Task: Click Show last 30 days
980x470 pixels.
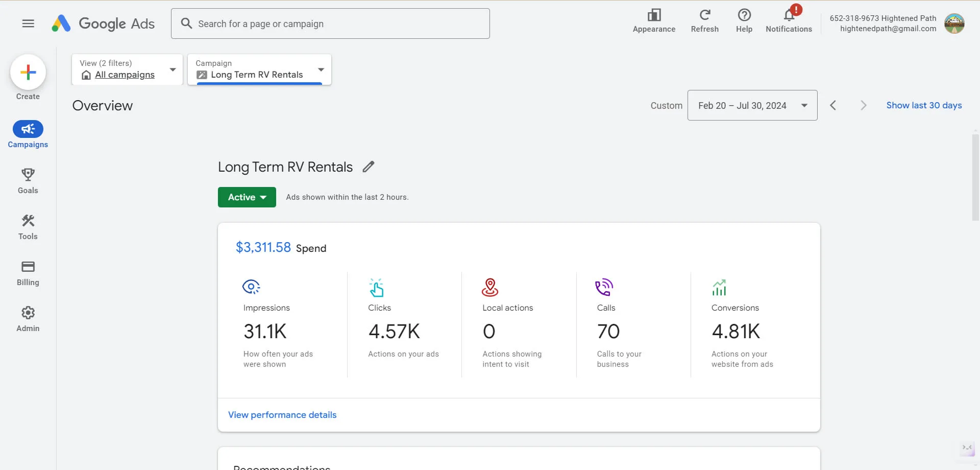Action: click(924, 105)
